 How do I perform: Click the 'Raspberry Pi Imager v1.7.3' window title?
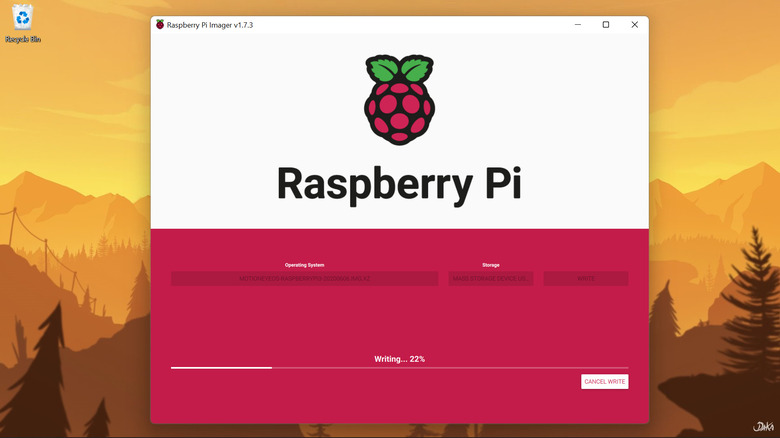point(209,25)
